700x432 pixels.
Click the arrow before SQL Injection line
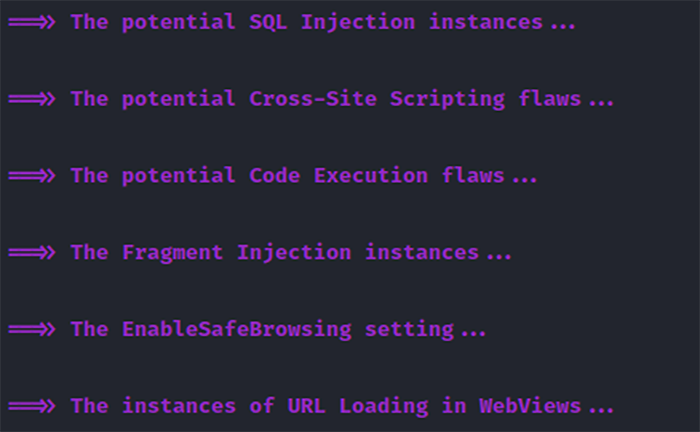pyautogui.click(x=32, y=22)
